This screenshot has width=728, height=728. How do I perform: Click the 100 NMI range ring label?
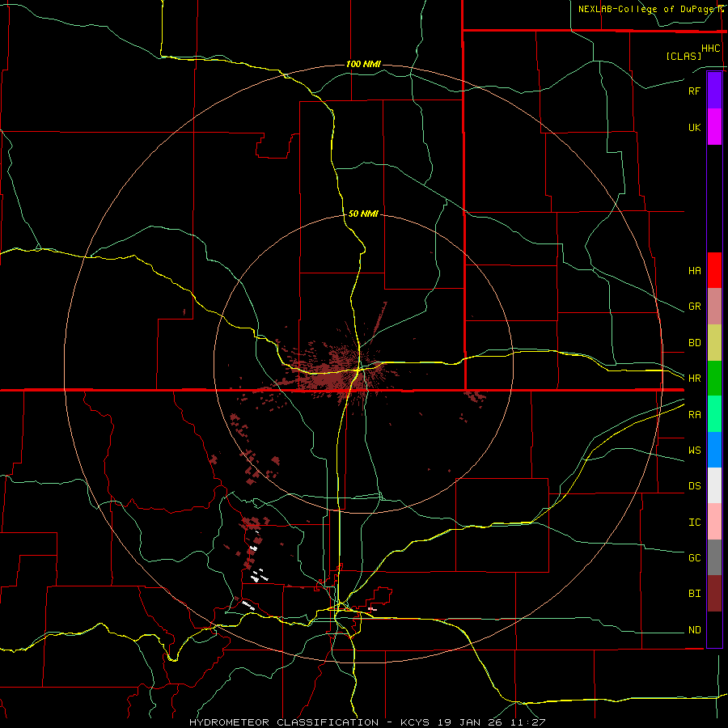pos(363,64)
